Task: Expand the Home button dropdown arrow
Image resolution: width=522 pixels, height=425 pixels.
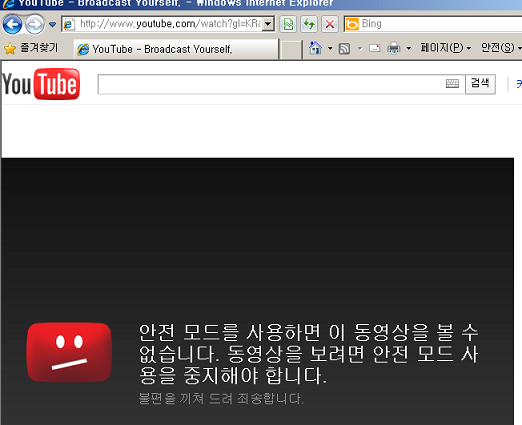Action: pos(330,48)
